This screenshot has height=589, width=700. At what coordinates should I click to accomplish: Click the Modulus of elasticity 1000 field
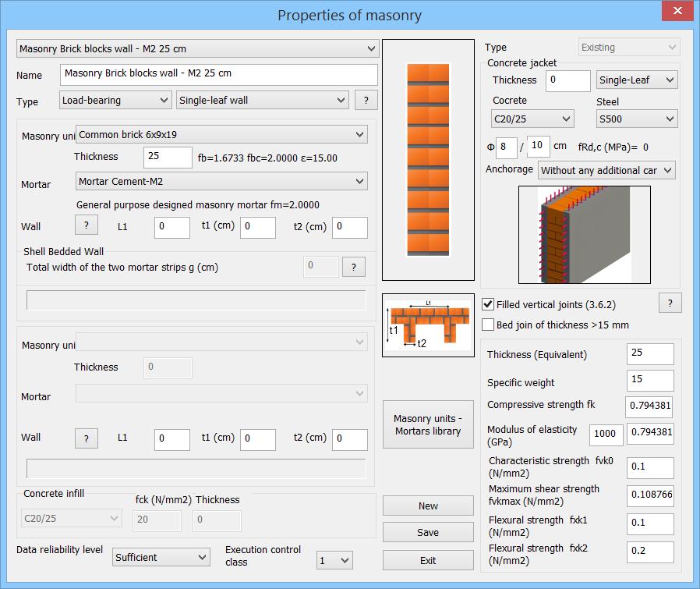(x=606, y=435)
